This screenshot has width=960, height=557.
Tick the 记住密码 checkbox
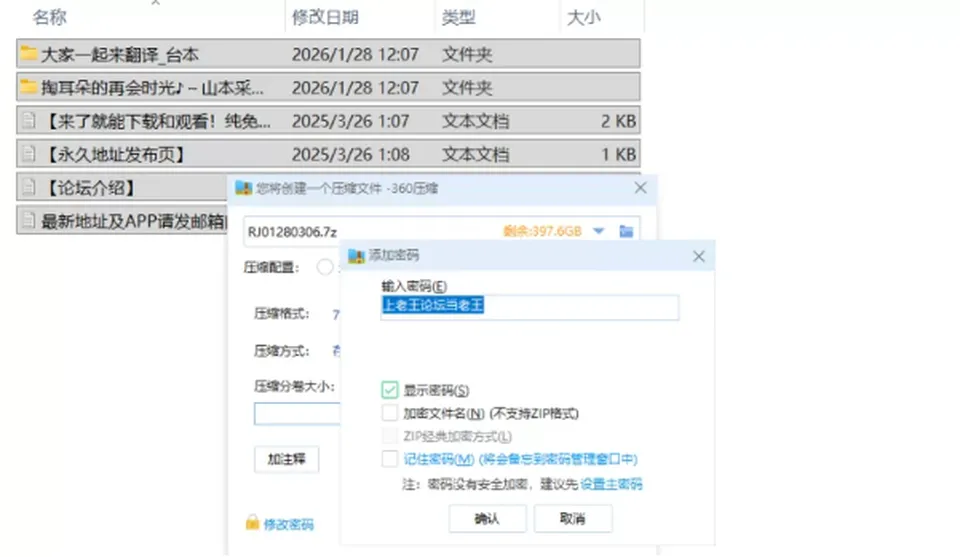coord(389,458)
